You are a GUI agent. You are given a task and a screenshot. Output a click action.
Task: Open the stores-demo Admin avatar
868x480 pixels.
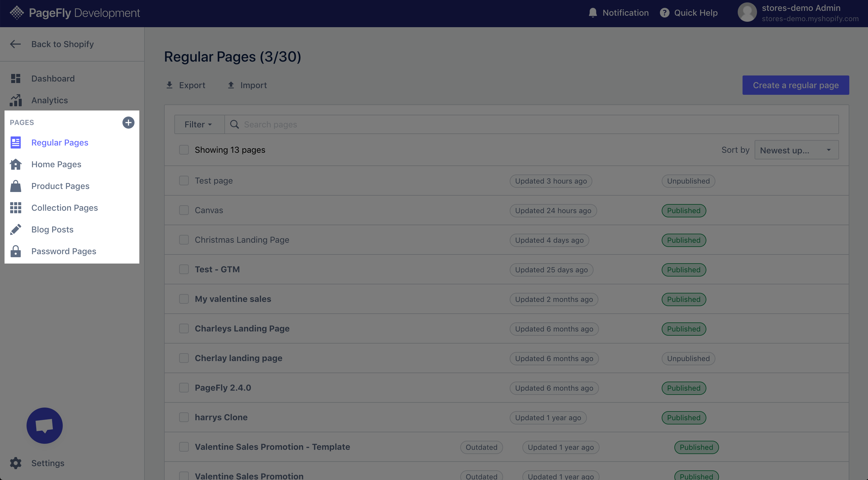coord(747,12)
